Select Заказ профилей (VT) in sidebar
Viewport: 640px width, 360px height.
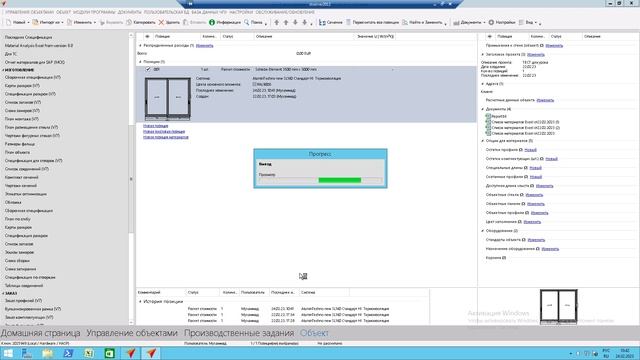(x=23, y=301)
